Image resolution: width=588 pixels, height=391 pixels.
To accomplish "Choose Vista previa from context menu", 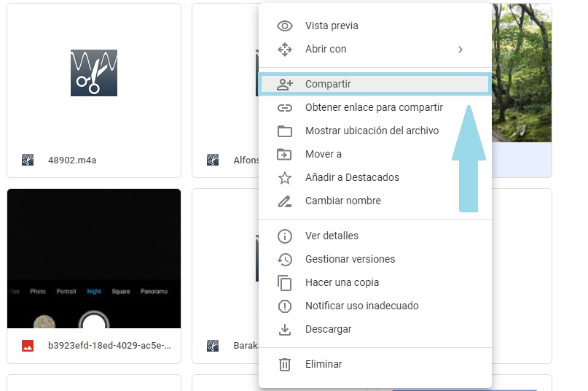I will pos(375,26).
